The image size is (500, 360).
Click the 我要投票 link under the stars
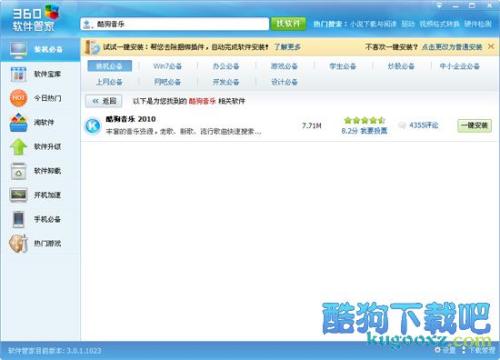tap(374, 131)
